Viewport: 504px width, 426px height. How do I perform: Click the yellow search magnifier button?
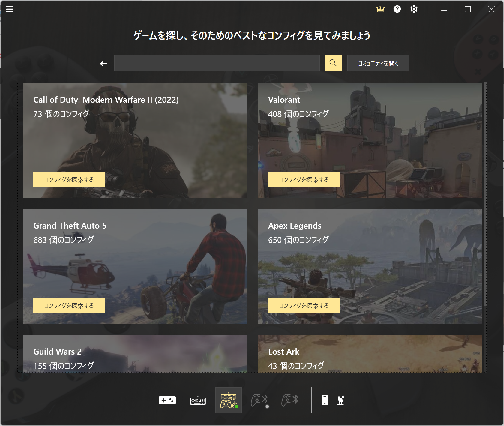(333, 63)
